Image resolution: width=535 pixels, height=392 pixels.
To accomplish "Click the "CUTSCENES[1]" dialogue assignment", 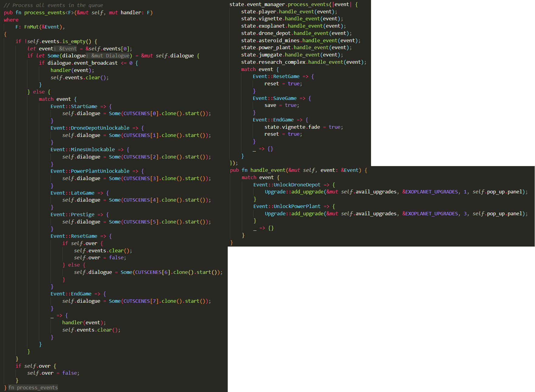I will tap(137, 135).
